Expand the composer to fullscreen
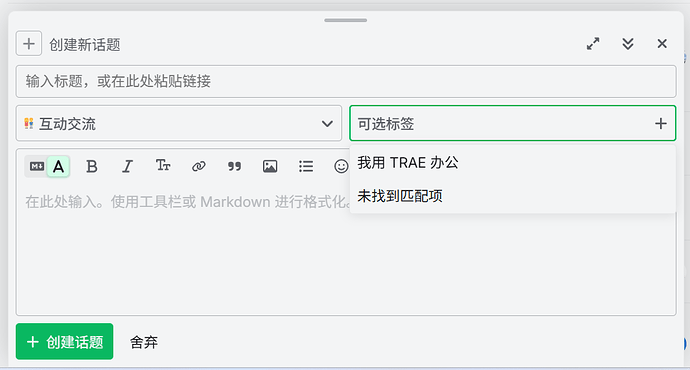 click(593, 44)
